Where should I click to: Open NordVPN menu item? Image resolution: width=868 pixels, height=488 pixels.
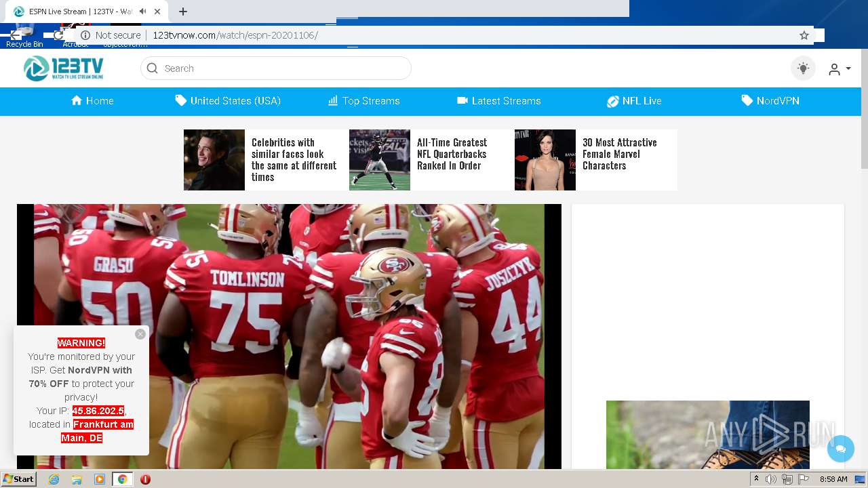click(x=770, y=101)
